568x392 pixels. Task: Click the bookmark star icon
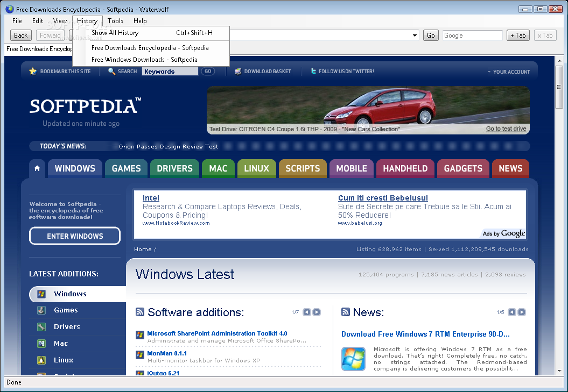33,72
